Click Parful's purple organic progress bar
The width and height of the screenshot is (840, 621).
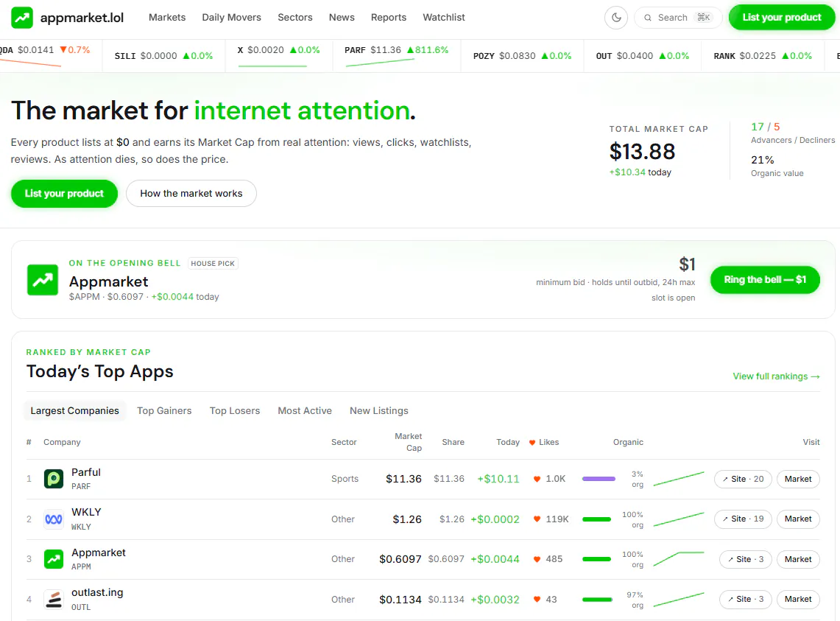tap(599, 479)
